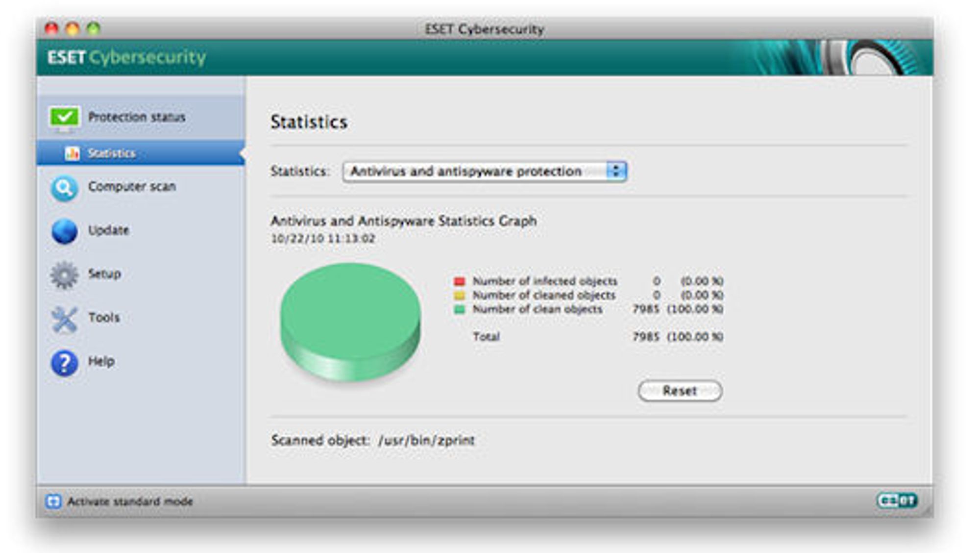The image size is (980, 553).
Task: Click the Number of infected objects label
Action: pos(544,281)
